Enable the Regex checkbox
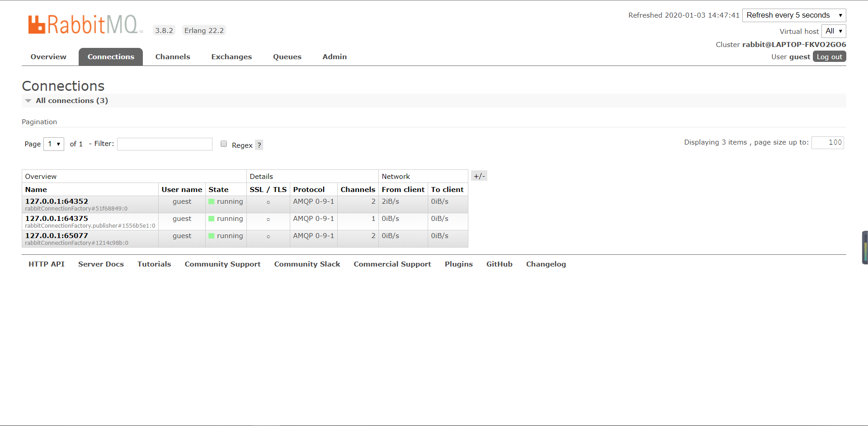 (x=224, y=144)
